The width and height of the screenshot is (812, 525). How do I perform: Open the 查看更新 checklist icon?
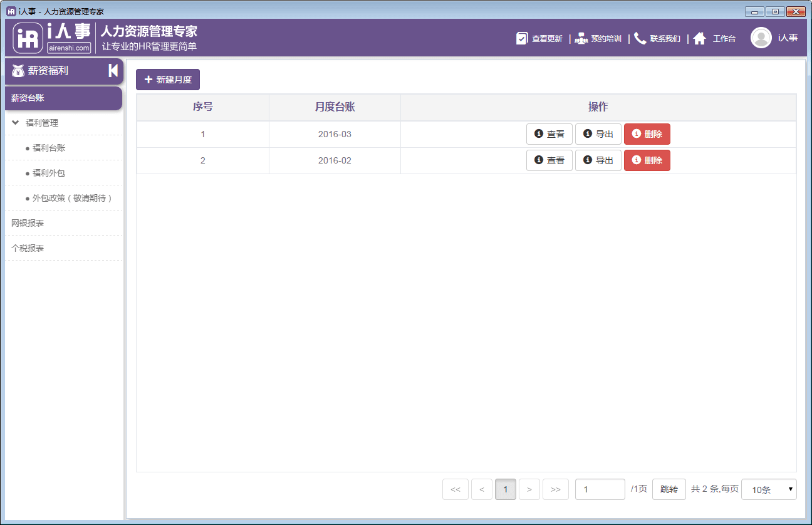click(x=522, y=38)
